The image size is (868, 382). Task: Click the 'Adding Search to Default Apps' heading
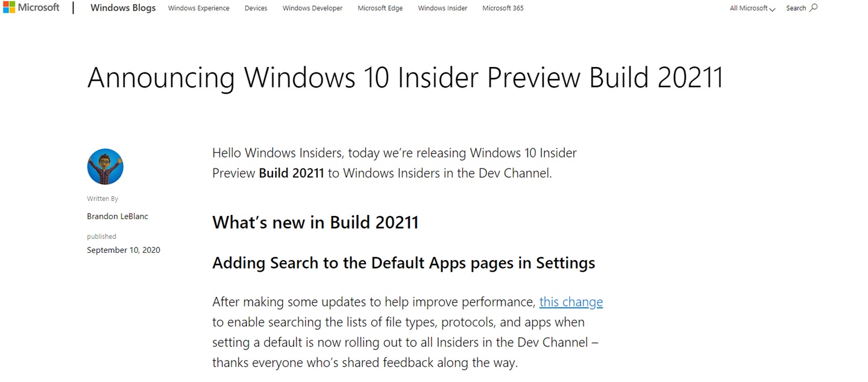click(403, 263)
